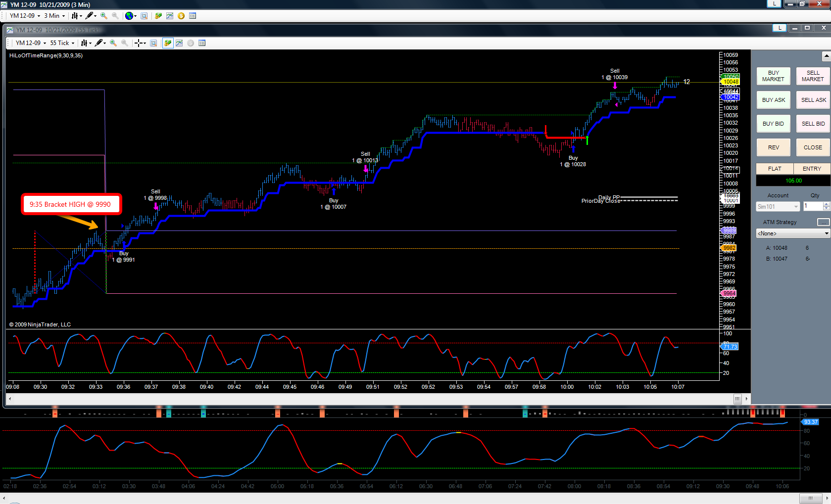Click the globe icon in the 3 Min toolbar
This screenshot has height=504, width=831.
(x=130, y=16)
